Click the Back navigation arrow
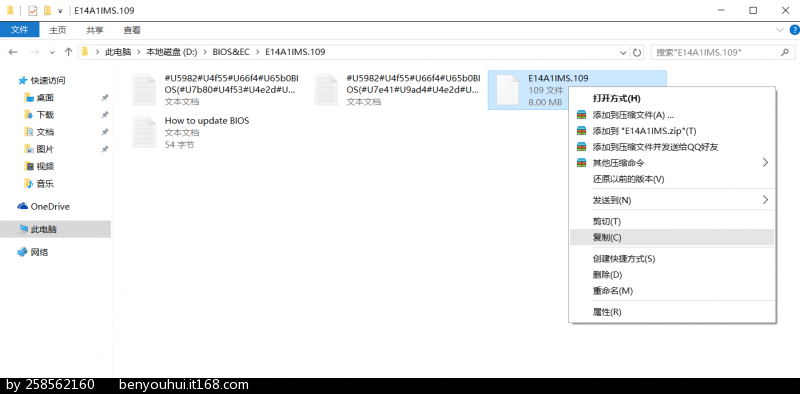This screenshot has height=394, width=800. pyautogui.click(x=13, y=52)
